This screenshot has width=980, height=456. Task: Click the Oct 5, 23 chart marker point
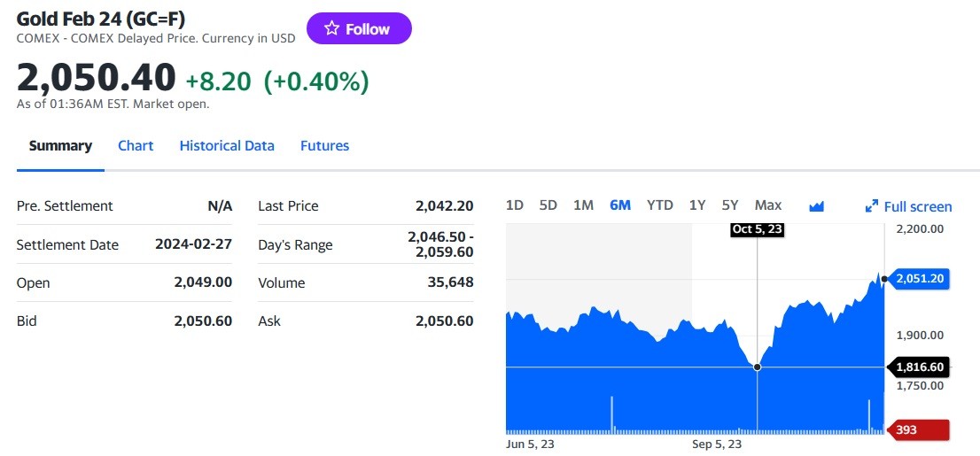click(757, 367)
